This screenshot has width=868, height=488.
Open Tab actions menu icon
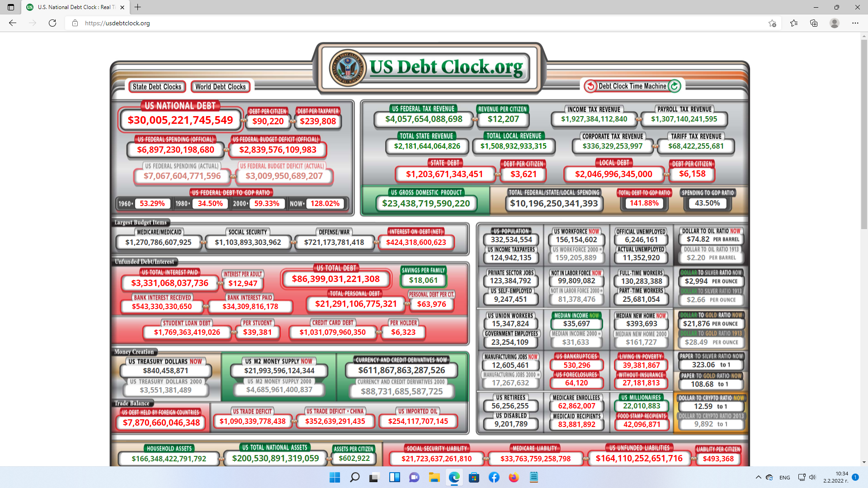point(11,7)
